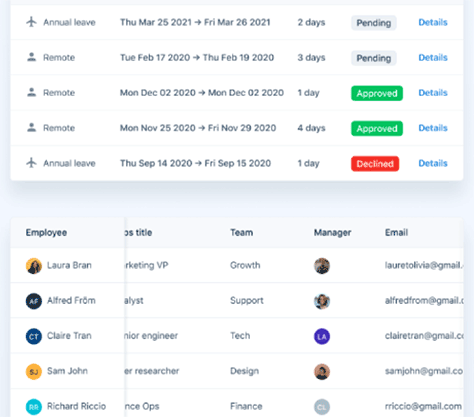Viewport: 474px width, 417px height.
Task: Click the CT avatar for Claire Tran
Action: click(x=34, y=336)
